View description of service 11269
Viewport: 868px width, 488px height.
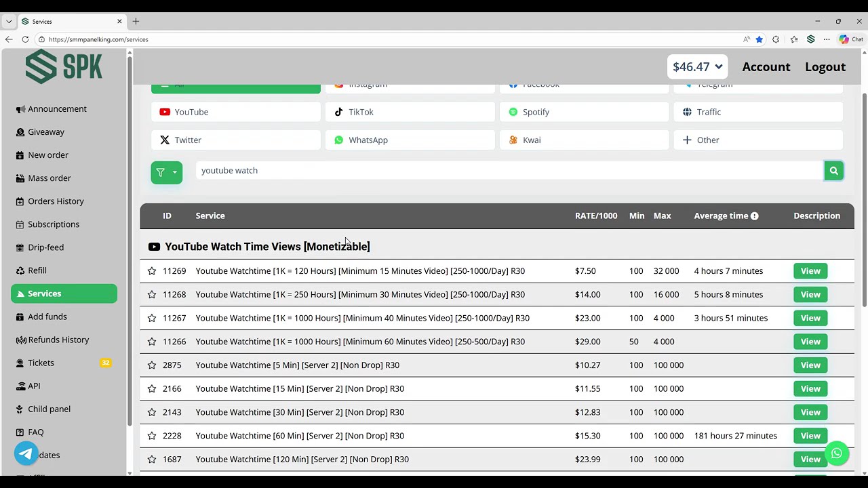810,271
